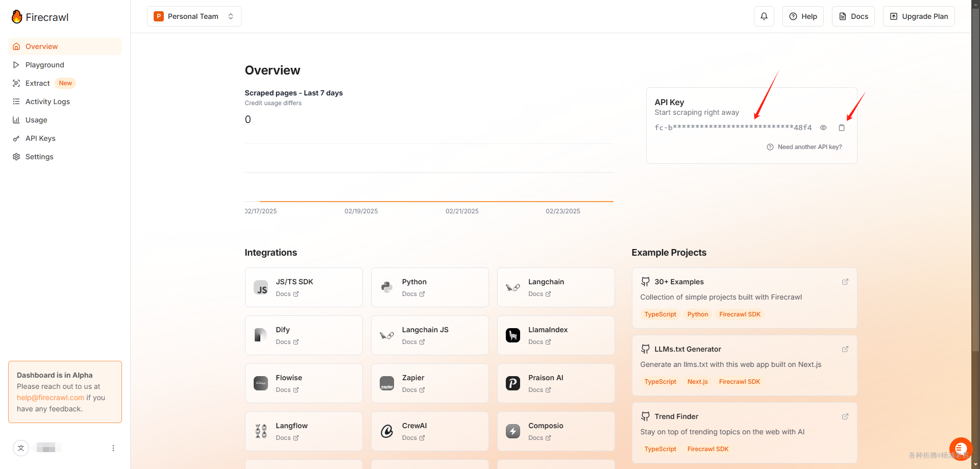Open Settings in sidebar

pos(65,157)
